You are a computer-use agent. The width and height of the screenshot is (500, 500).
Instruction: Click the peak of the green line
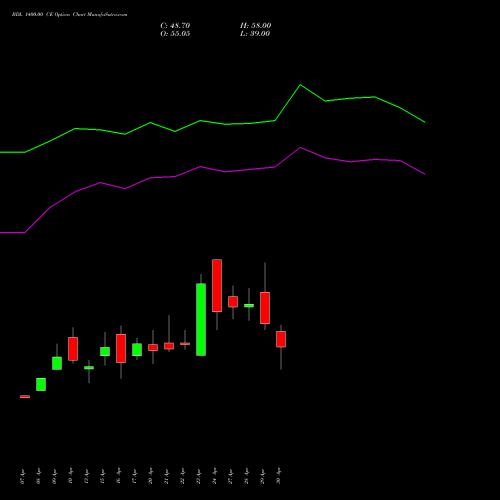click(x=300, y=85)
